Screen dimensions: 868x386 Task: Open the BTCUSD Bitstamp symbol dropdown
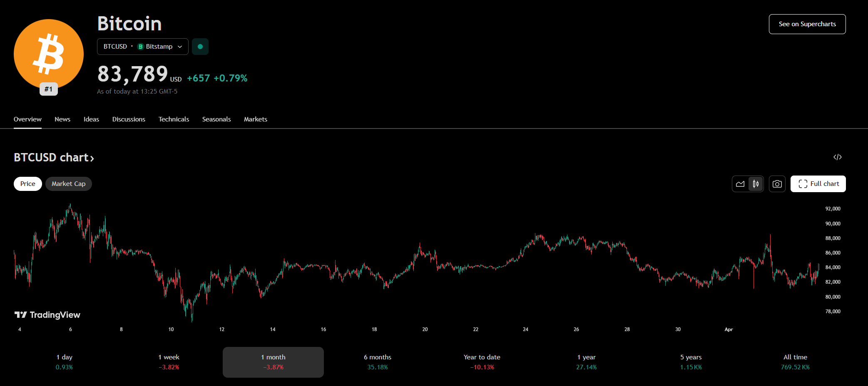click(x=143, y=47)
